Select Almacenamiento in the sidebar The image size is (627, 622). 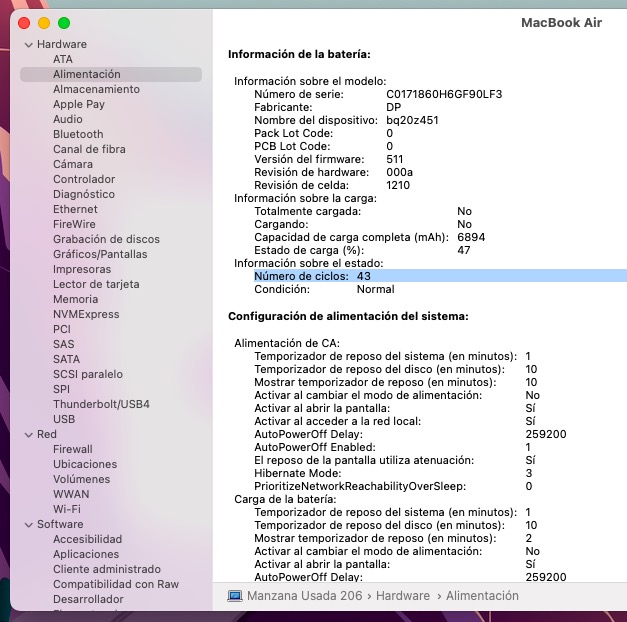pos(96,89)
